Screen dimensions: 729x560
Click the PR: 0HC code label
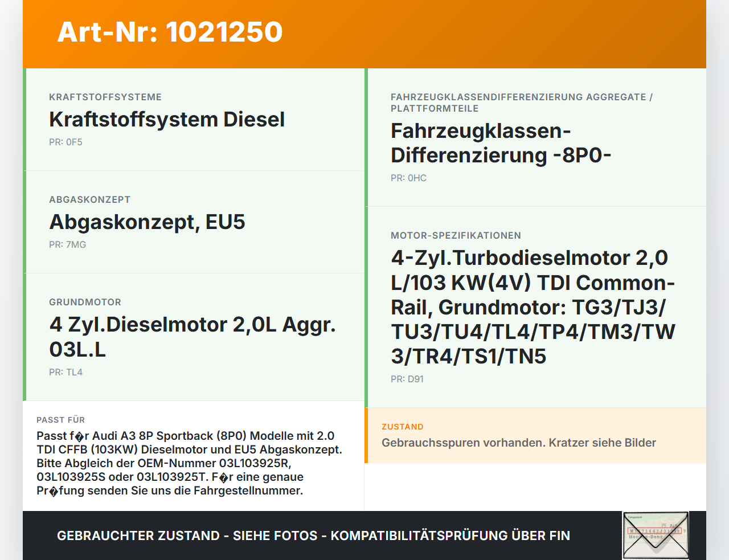tap(407, 178)
